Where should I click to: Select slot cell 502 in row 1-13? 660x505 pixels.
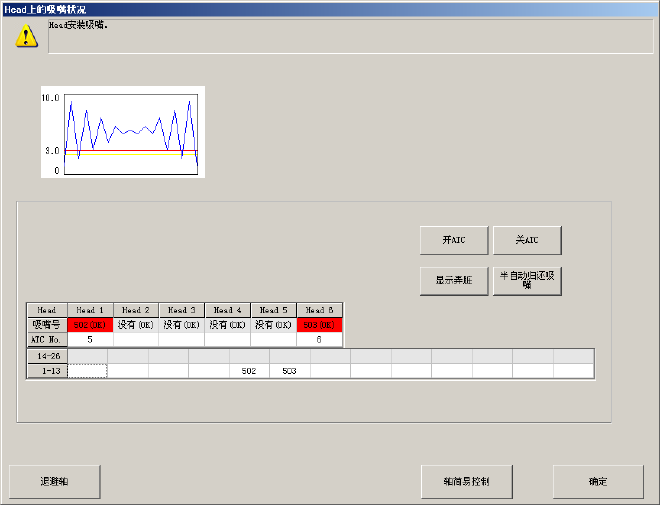(x=249, y=371)
